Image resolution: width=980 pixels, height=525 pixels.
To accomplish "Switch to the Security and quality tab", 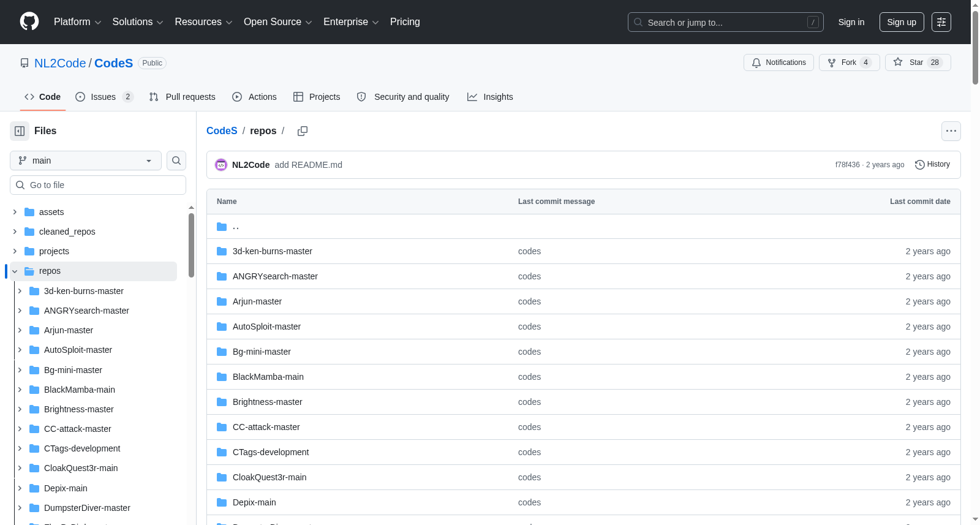I will click(x=403, y=97).
